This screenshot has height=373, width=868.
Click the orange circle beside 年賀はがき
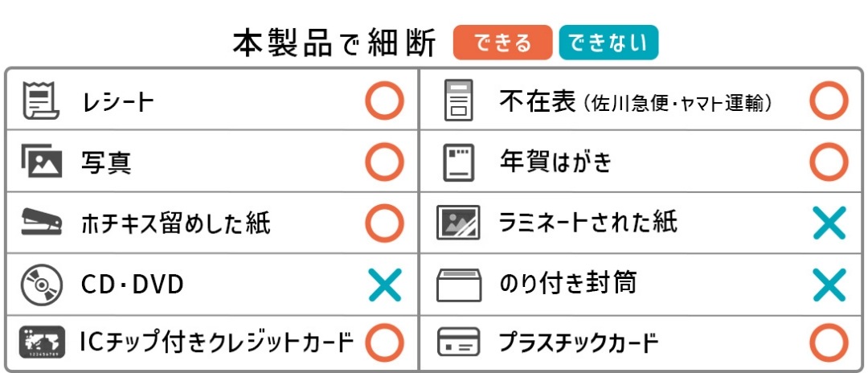click(829, 162)
